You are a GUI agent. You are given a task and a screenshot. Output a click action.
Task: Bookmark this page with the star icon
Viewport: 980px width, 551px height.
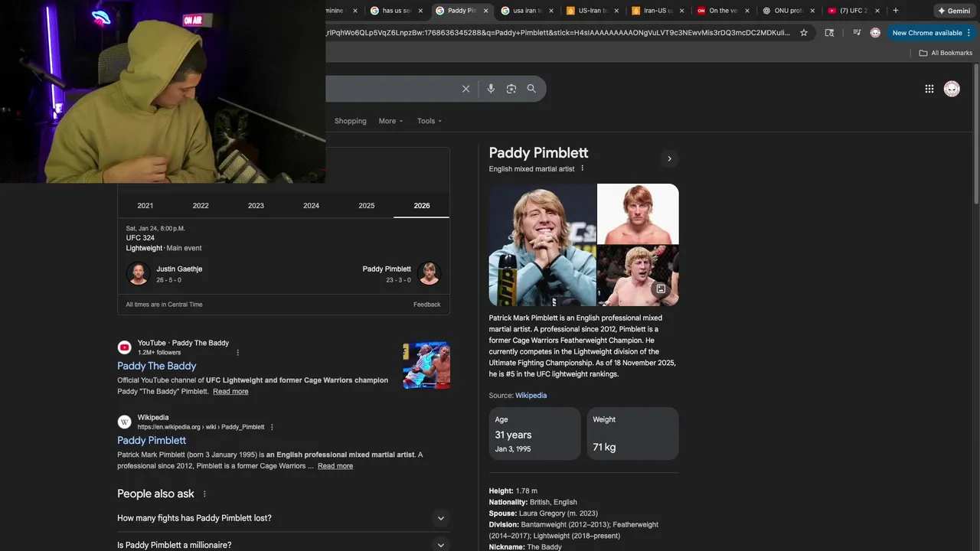coord(804,33)
